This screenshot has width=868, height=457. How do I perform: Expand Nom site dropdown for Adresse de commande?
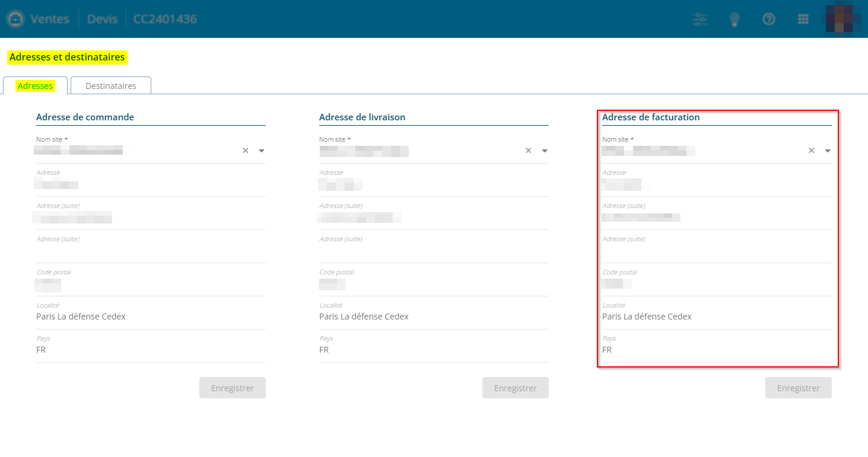click(x=262, y=151)
